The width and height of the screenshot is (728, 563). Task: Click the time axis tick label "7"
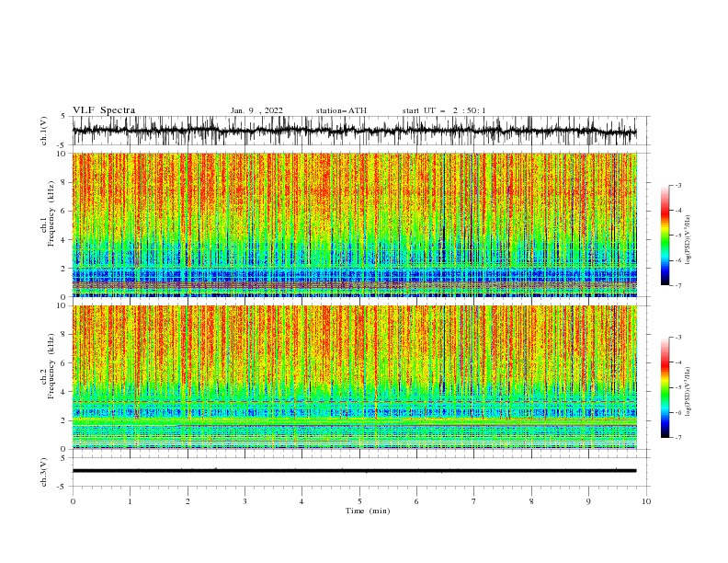tap(474, 501)
